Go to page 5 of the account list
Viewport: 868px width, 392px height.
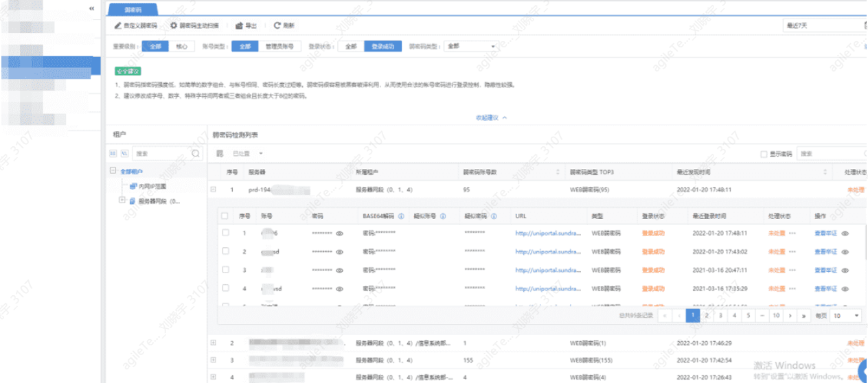[749, 316]
